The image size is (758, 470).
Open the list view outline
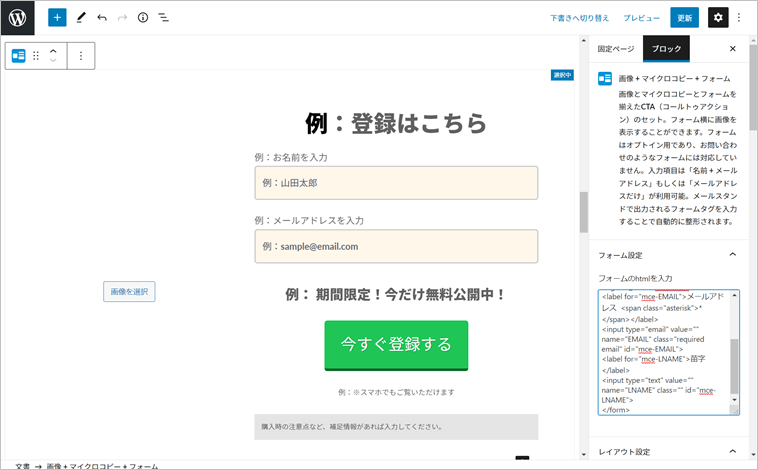coord(164,18)
